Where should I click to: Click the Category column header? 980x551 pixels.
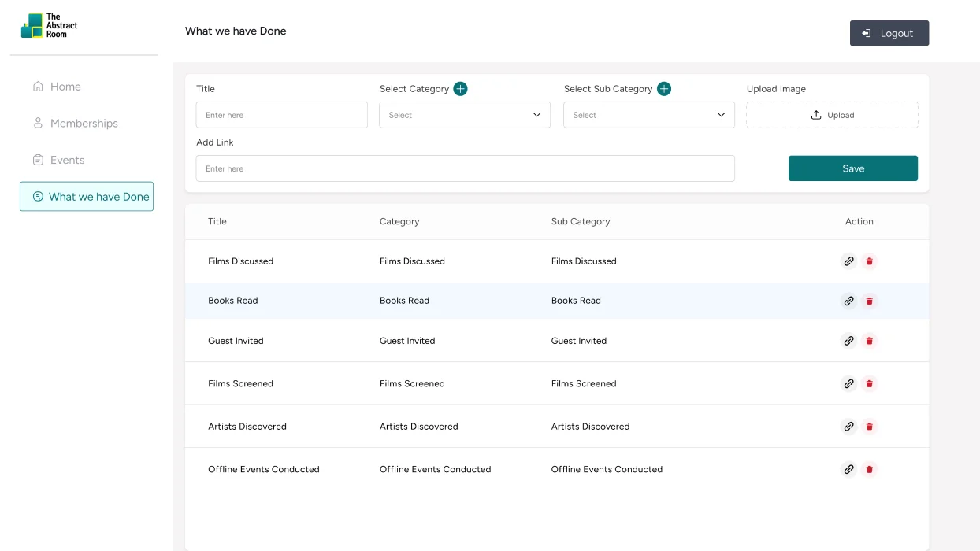(x=399, y=221)
